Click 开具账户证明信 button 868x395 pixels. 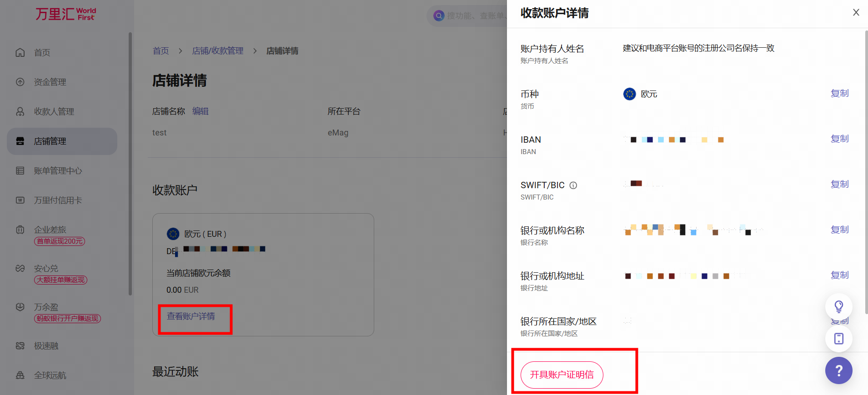(562, 375)
